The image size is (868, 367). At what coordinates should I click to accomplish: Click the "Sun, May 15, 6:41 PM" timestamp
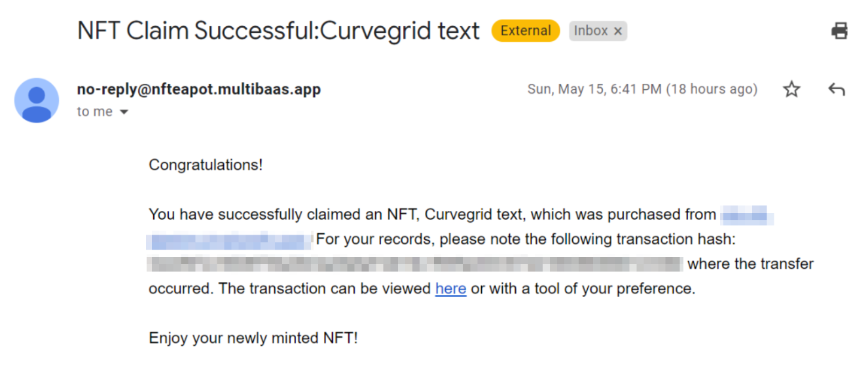click(x=594, y=89)
